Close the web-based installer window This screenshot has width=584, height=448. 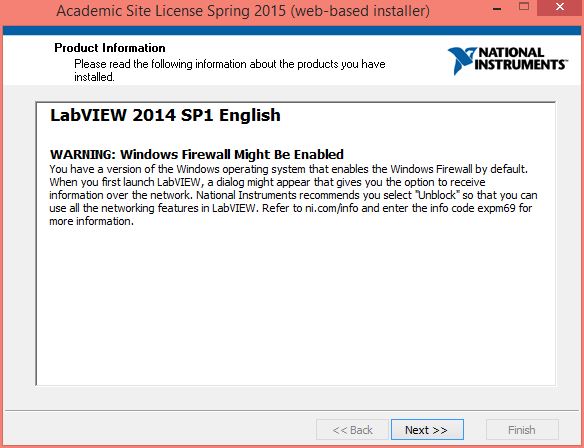point(559,7)
